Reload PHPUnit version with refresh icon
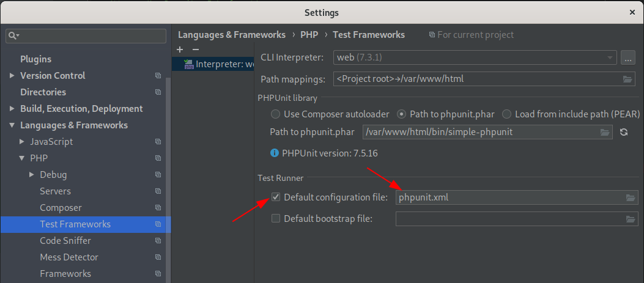 (x=624, y=132)
